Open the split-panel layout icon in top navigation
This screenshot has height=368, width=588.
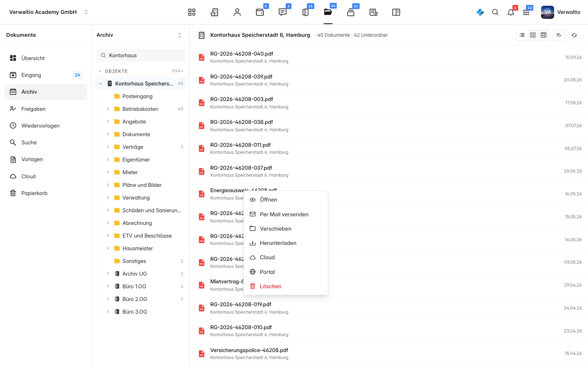tap(396, 12)
